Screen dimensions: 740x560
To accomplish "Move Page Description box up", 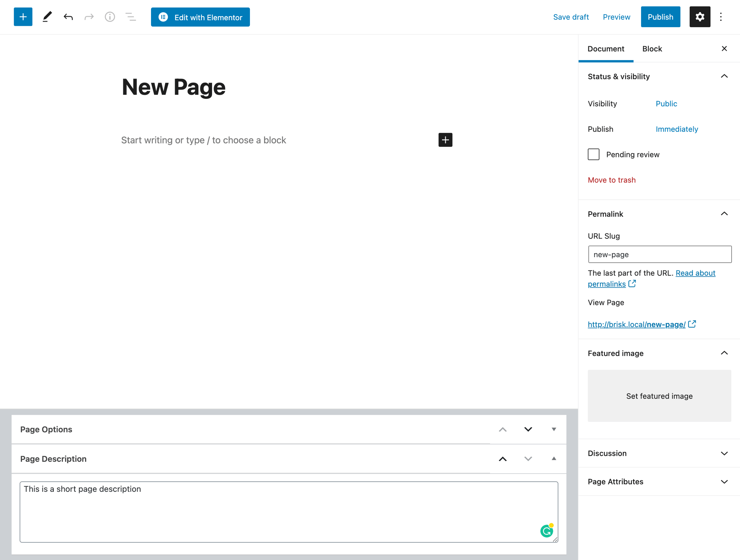I will coord(503,459).
